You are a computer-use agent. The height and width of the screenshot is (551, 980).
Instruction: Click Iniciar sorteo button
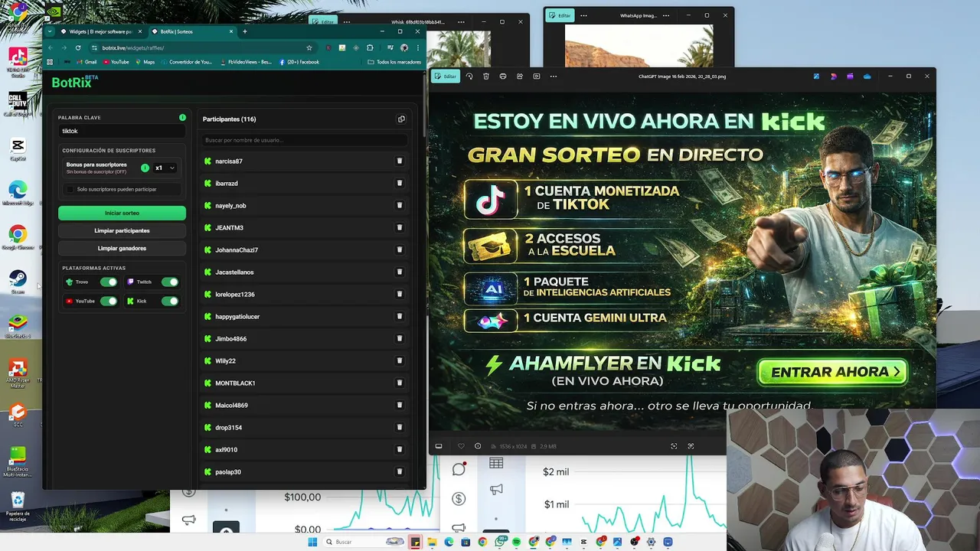[x=122, y=213]
